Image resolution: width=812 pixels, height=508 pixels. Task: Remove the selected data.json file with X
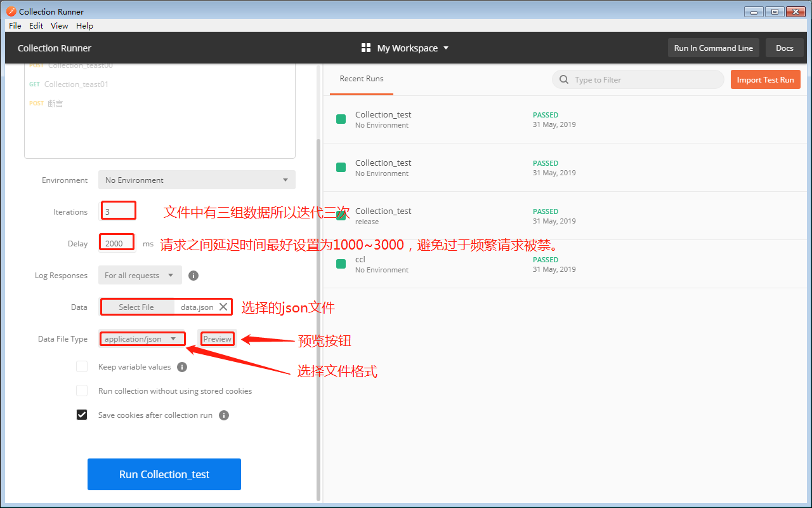coord(223,307)
